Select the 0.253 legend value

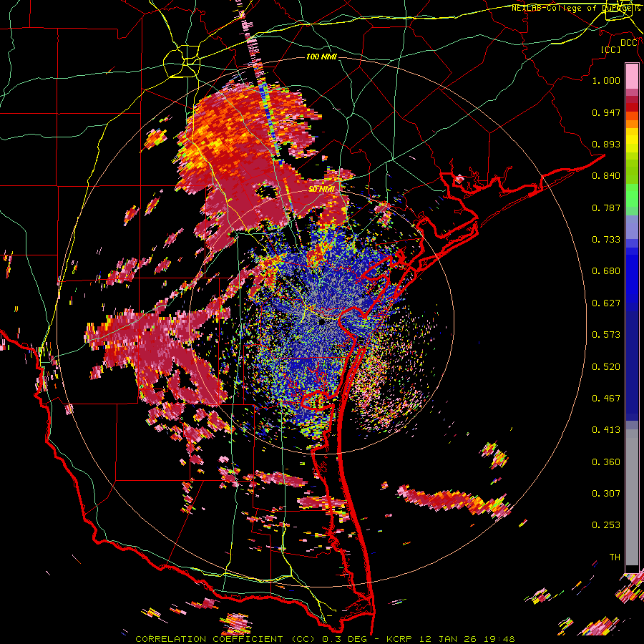coord(606,525)
